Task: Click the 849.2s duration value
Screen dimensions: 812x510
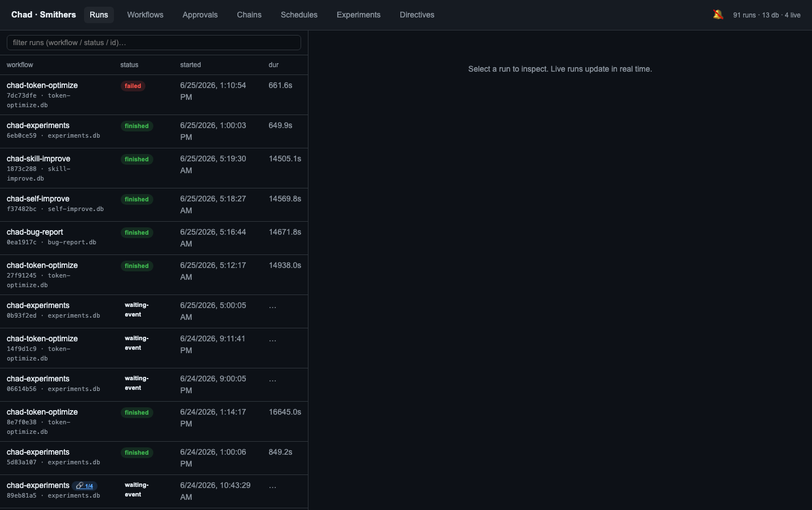Action: click(x=280, y=452)
